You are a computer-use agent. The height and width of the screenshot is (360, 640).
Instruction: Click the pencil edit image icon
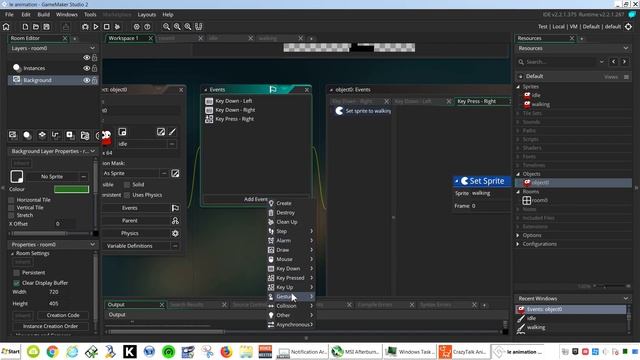[x=173, y=132]
